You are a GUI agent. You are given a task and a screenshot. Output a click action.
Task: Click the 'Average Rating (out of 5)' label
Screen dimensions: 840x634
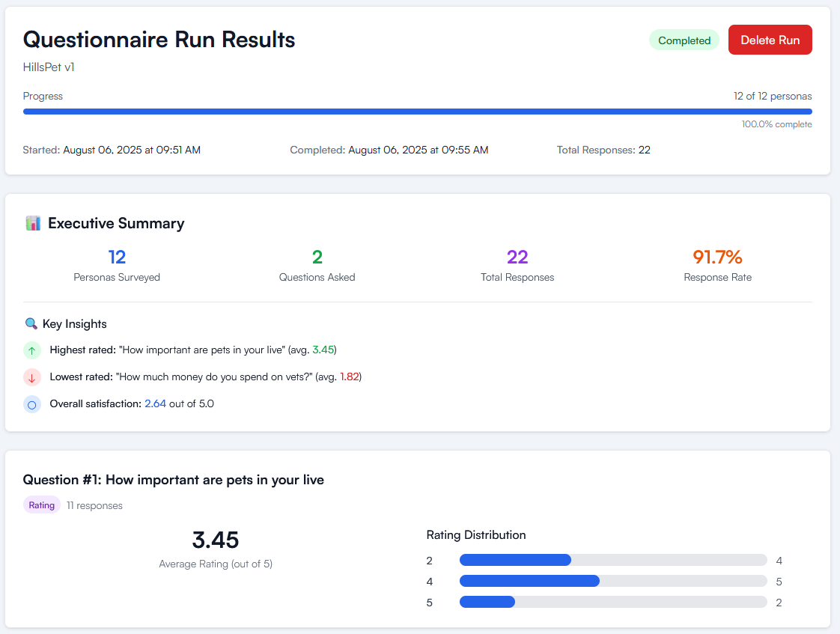pyautogui.click(x=216, y=564)
